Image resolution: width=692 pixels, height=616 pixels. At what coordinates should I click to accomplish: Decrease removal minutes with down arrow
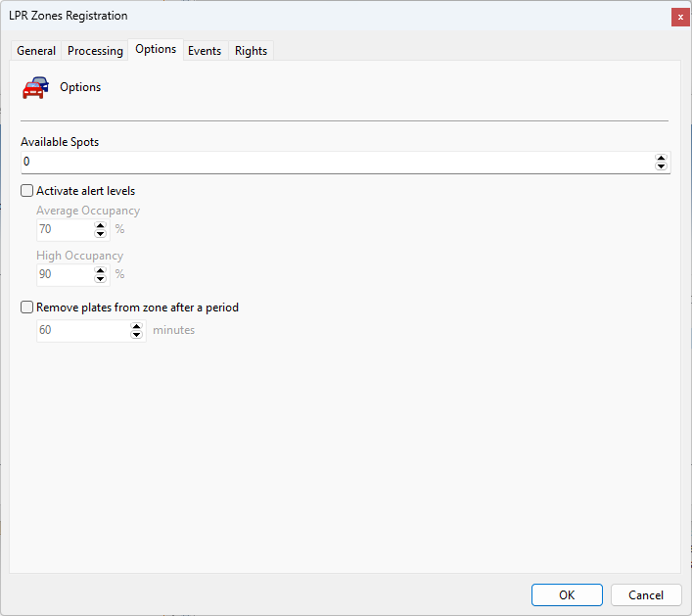(x=136, y=335)
